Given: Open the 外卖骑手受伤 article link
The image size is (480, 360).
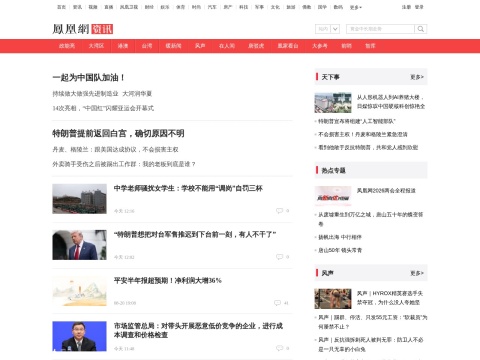Looking at the screenshot, I should pos(124,164).
